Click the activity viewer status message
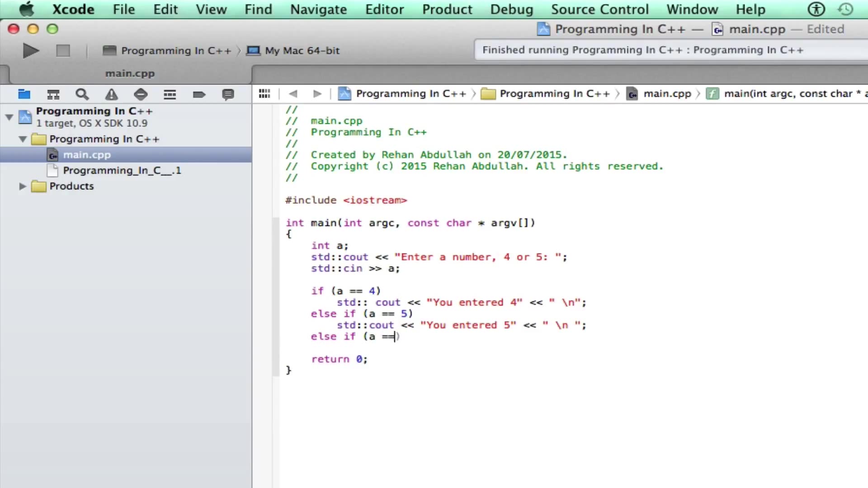This screenshot has height=488, width=868. point(642,50)
